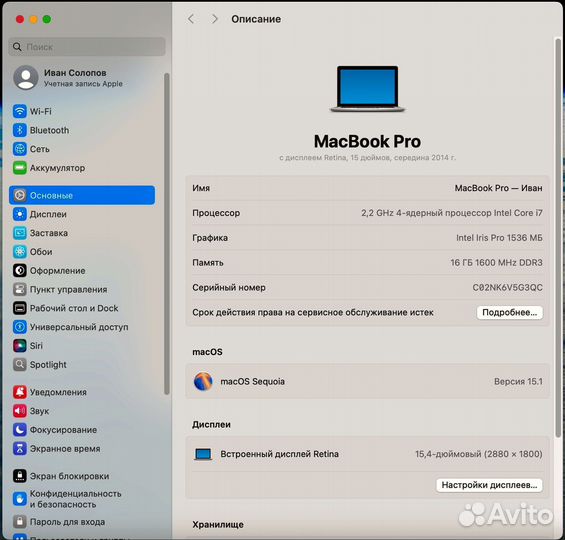Open Рабочий стол и Dock icon
Viewport: 565px width, 540px height.
20,308
